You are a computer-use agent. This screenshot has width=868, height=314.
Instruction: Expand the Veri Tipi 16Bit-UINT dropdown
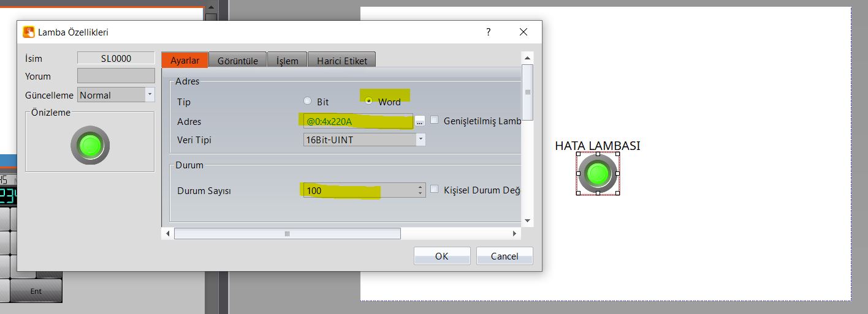pyautogui.click(x=421, y=140)
